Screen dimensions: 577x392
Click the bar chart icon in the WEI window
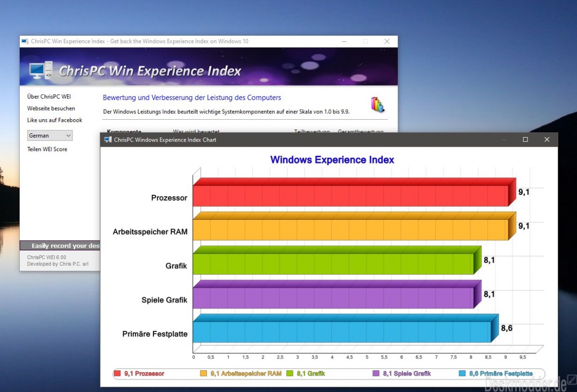pyautogui.click(x=377, y=104)
